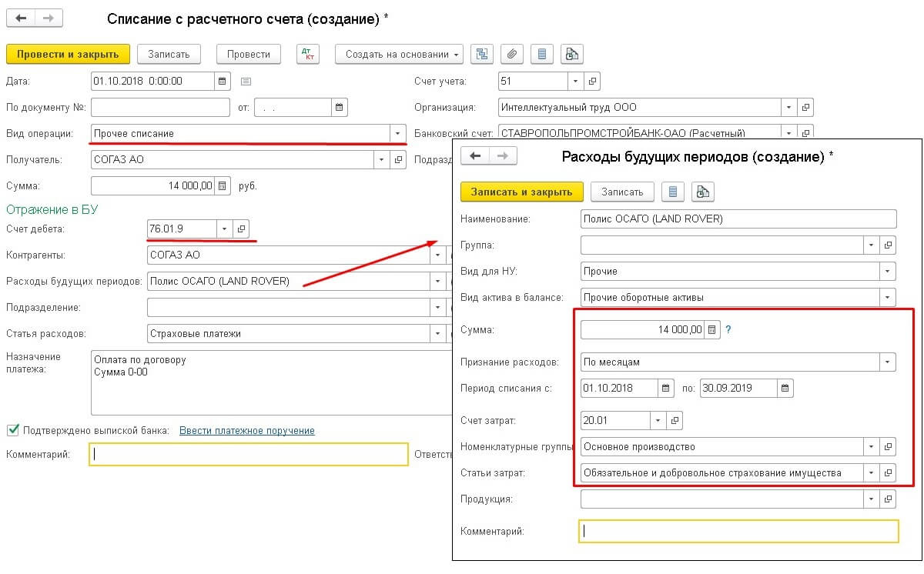Expand Вид актива в балансе dropdown
This screenshot has width=924, height=574.
tap(889, 297)
